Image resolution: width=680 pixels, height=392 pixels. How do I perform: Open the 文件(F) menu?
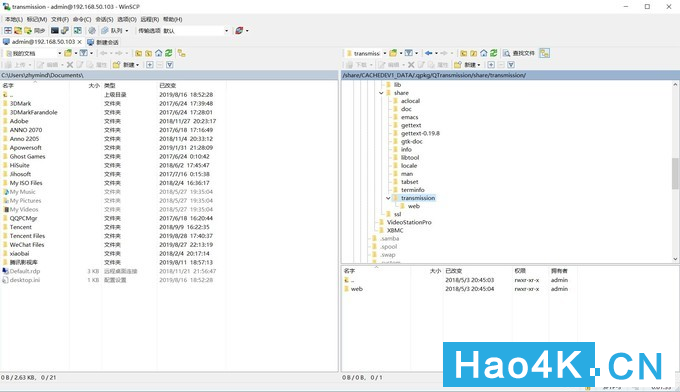(60, 19)
